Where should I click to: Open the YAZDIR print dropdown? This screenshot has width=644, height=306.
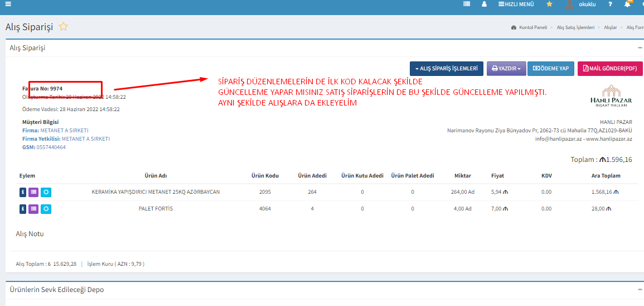[x=506, y=69]
